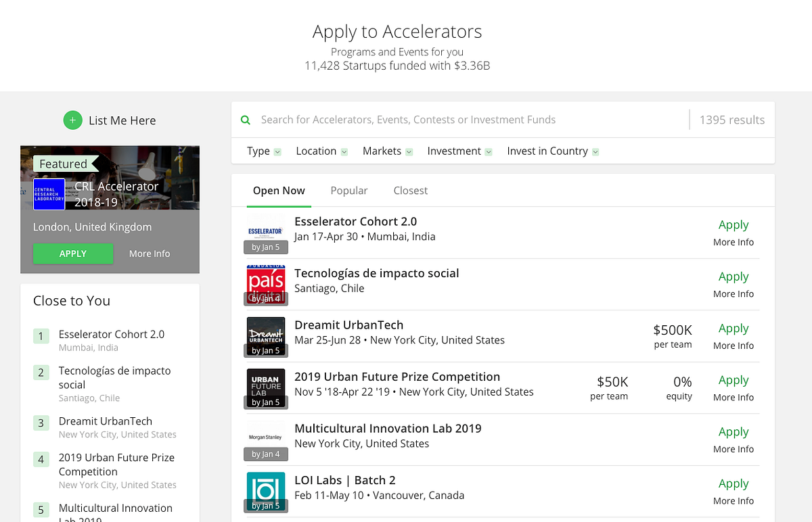
Task: Click the 'by Jan 4' badge on Morgan Stanley logo
Action: tap(265, 454)
